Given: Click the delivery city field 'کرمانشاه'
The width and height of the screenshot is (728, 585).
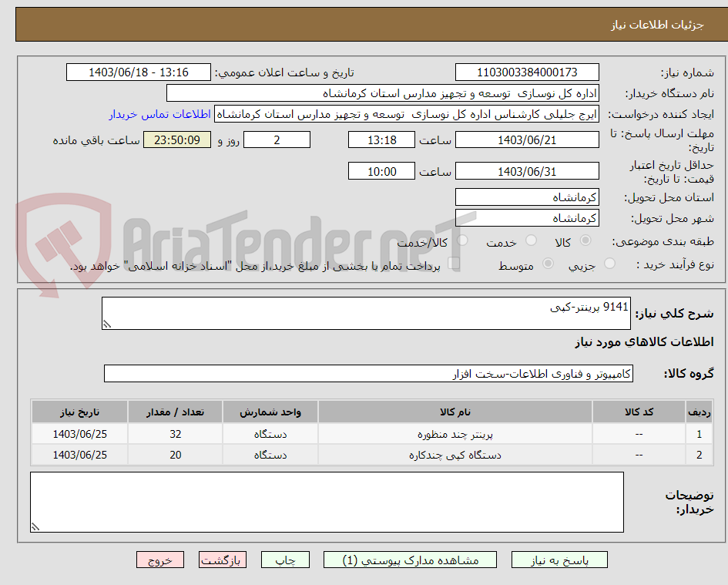Looking at the screenshot, I should coord(527,218).
